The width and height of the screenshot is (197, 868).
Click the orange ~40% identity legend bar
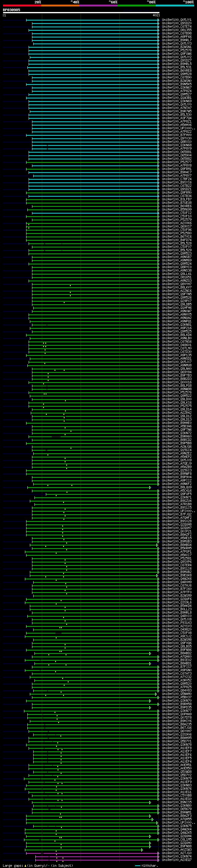tap(61, 6)
